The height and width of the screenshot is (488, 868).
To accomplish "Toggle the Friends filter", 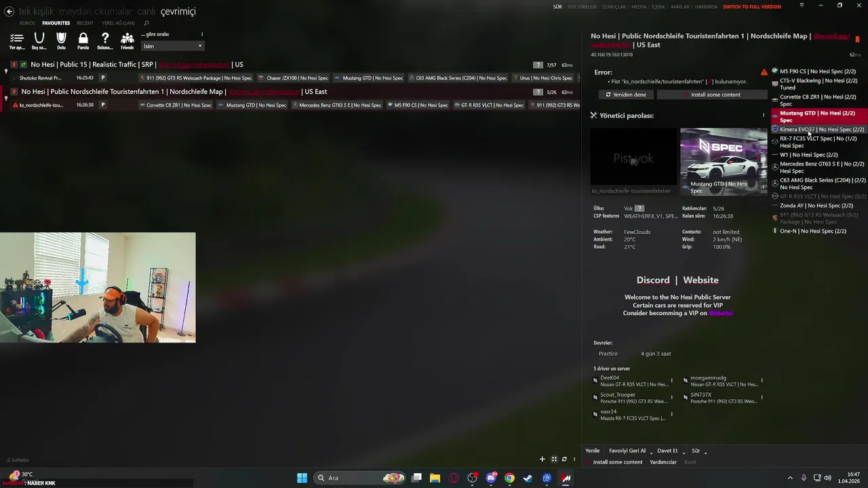I will tap(127, 41).
